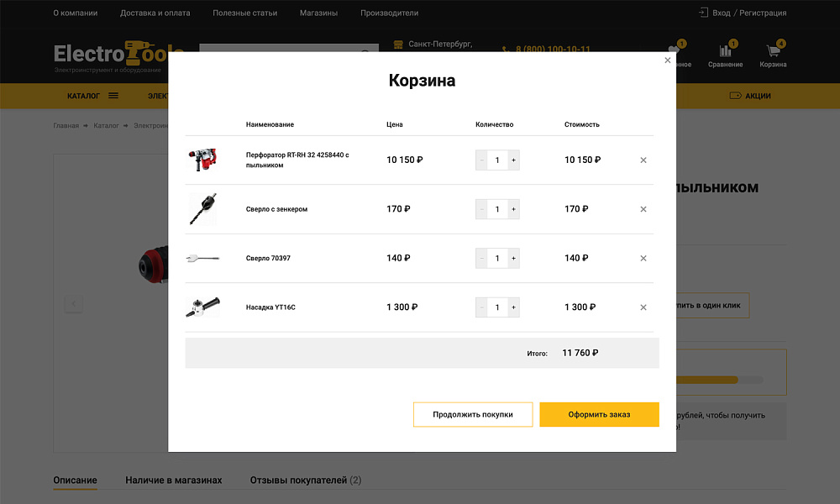Screen dimensions: 840x504
Task: Click the Оформить заказ button
Action: (599, 414)
